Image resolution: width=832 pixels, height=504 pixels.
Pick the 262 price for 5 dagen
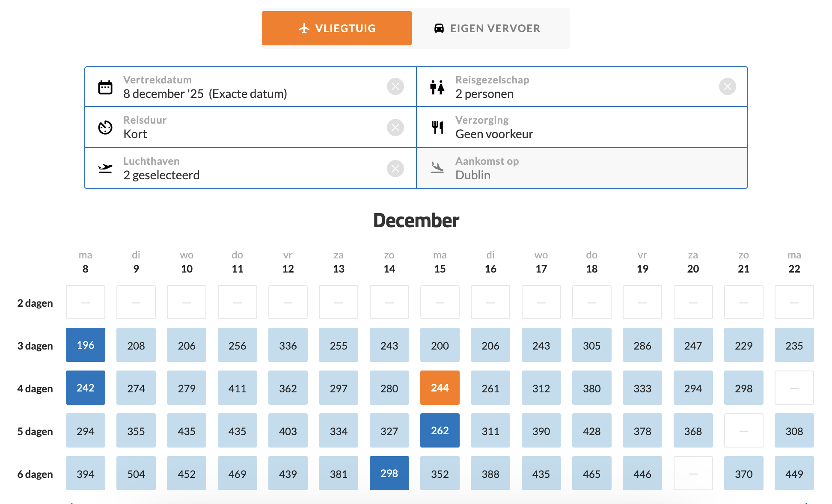pyautogui.click(x=440, y=430)
